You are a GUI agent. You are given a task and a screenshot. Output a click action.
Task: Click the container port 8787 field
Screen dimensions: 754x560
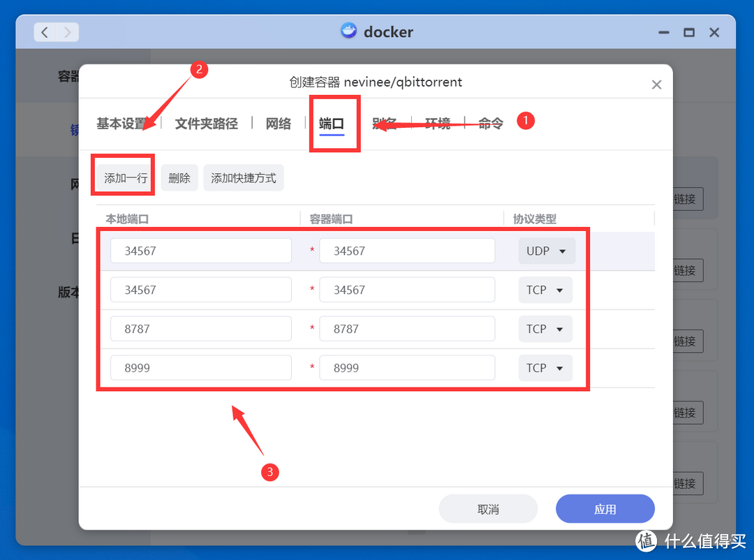407,329
